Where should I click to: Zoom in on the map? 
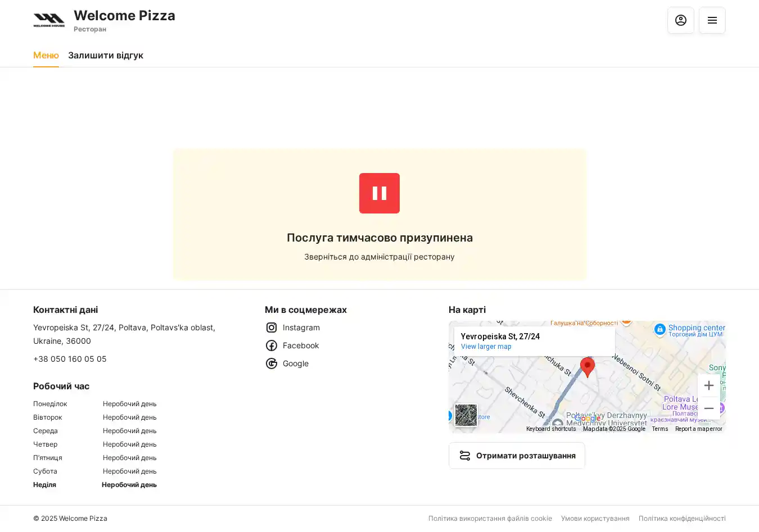pyautogui.click(x=708, y=385)
